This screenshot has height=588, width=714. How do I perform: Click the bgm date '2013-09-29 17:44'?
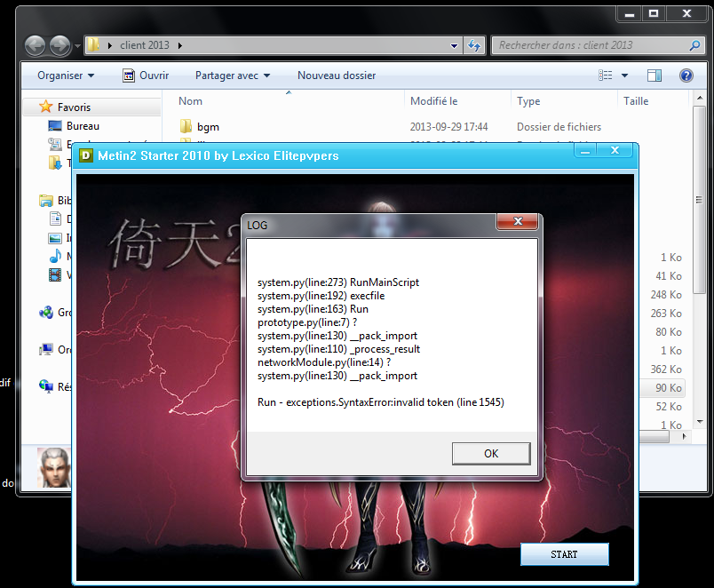coord(448,127)
